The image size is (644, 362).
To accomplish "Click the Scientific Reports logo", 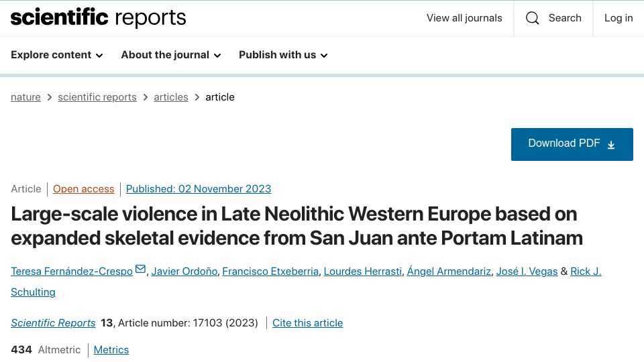I will click(98, 17).
